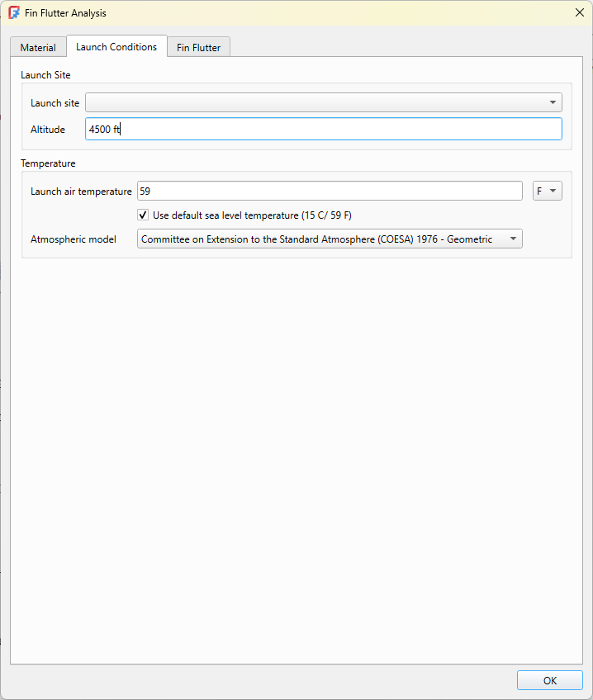
Task: Click the 'Atmospheric model' label
Action: (x=74, y=239)
